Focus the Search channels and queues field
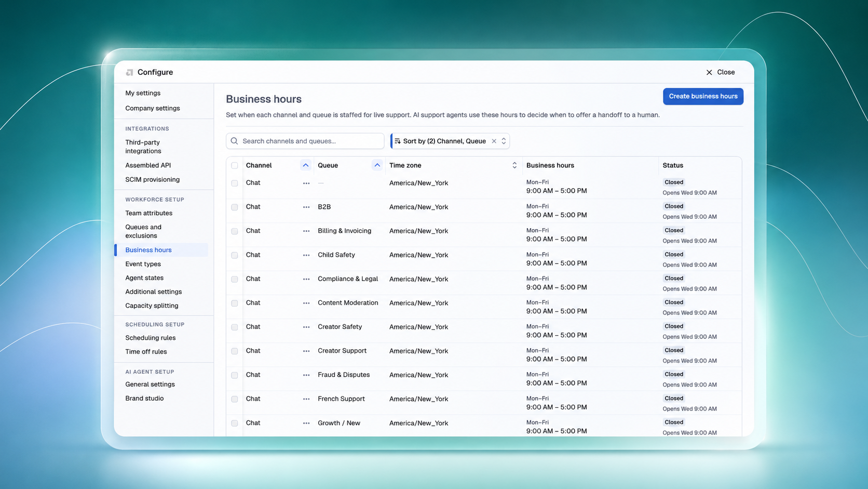This screenshot has width=868, height=489. [x=305, y=141]
